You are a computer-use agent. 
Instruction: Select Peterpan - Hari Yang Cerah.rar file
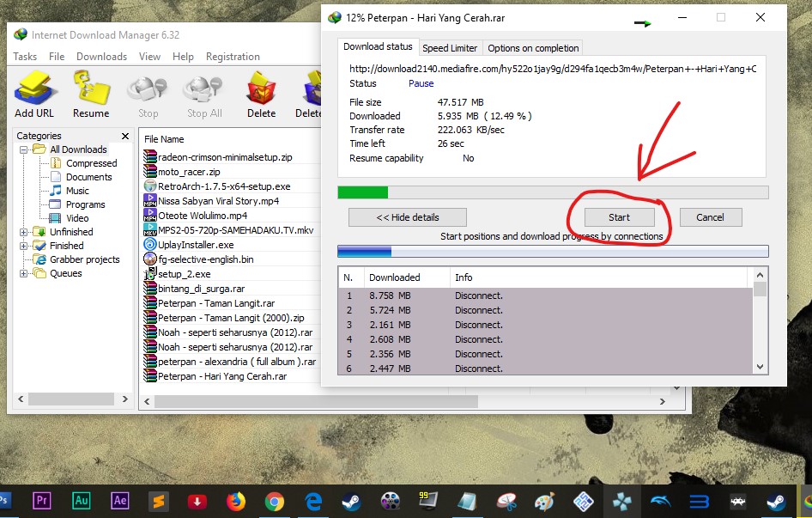click(x=222, y=376)
